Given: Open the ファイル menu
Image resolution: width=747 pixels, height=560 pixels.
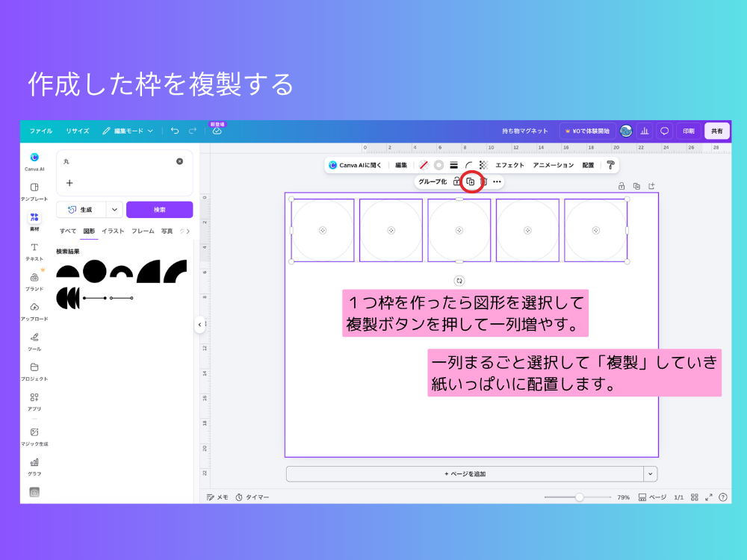Looking at the screenshot, I should click(x=41, y=131).
